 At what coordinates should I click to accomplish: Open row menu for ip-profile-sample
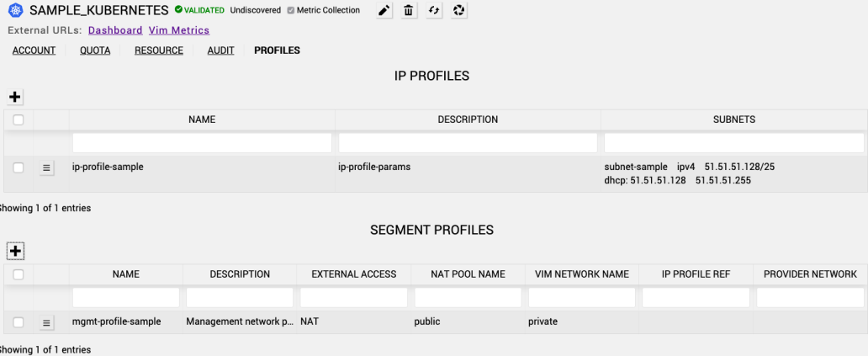[x=47, y=167]
